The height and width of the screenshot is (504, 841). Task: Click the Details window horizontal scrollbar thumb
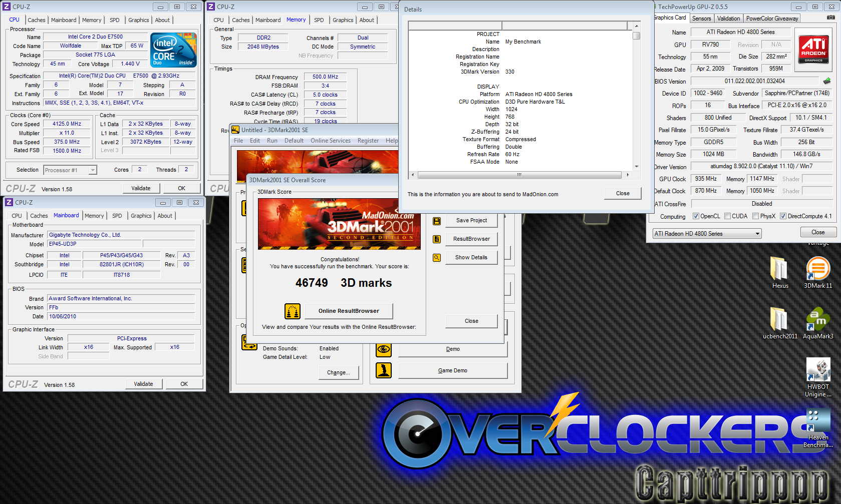519,175
